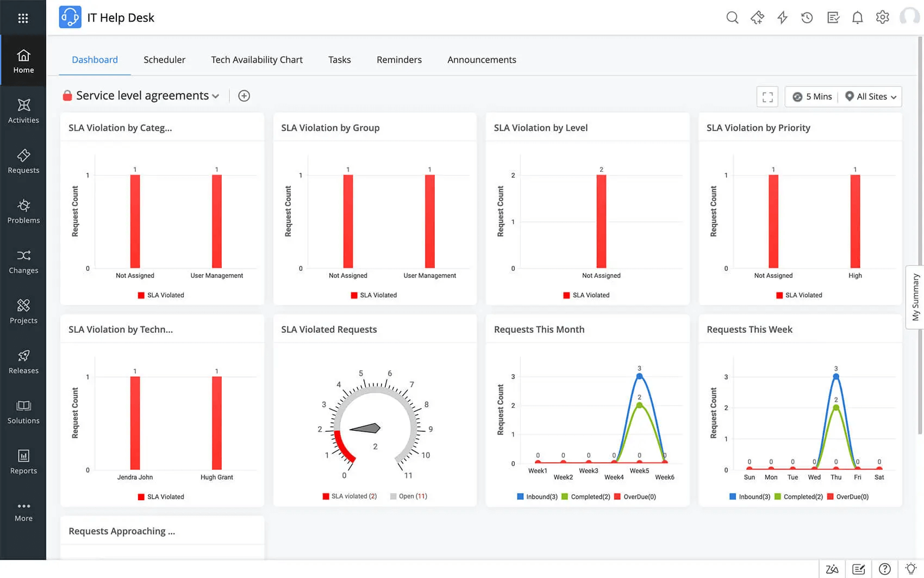Open the recent history clock icon

pyautogui.click(x=807, y=18)
